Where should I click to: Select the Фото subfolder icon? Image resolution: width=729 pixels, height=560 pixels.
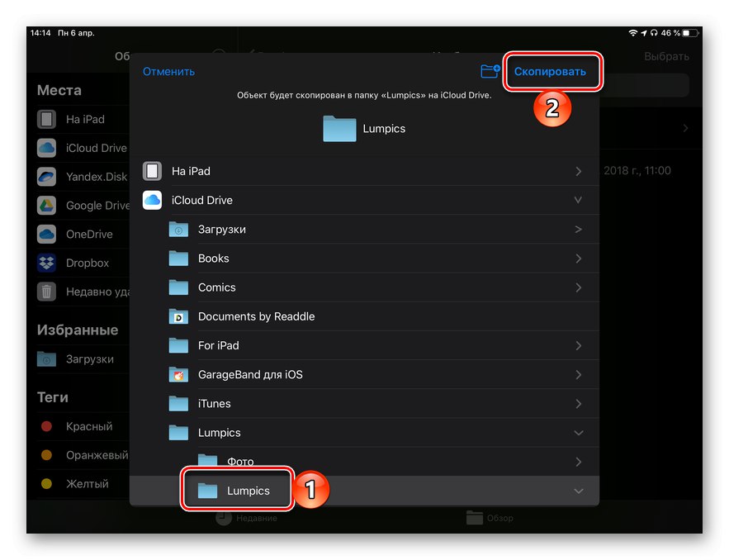[x=207, y=460]
